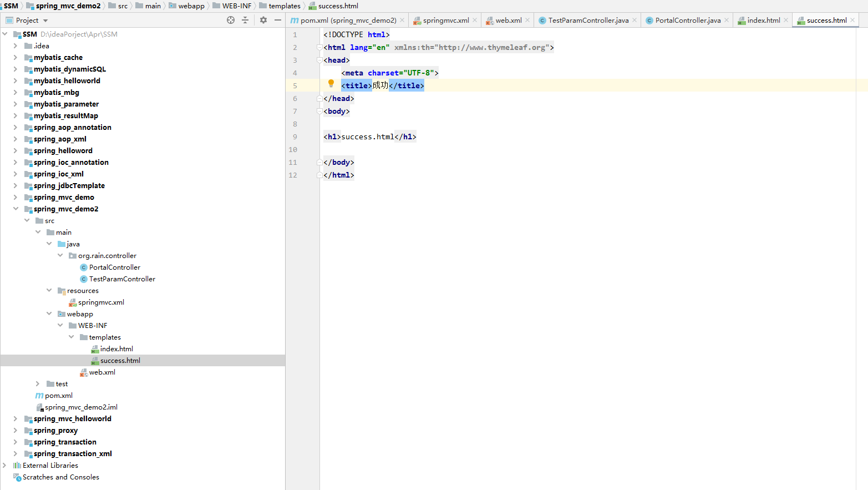Collapse the org.rain.controller package
This screenshot has height=490, width=868.
click(60, 255)
